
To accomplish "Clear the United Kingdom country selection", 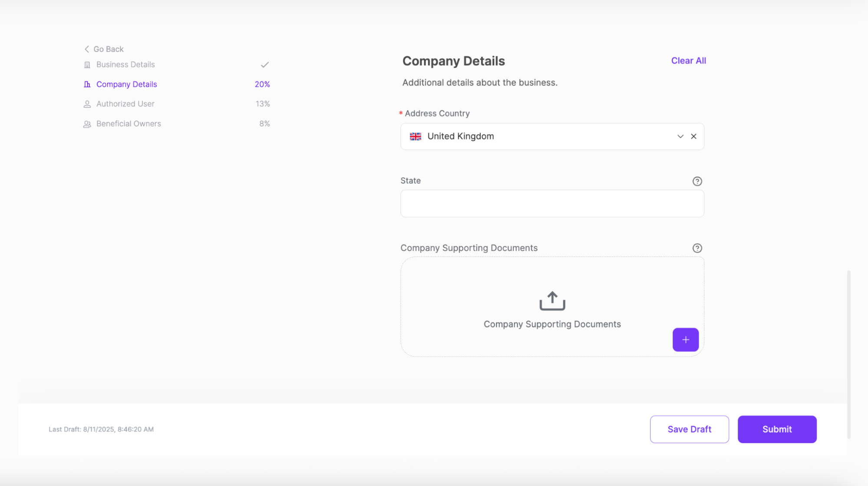I will point(693,136).
